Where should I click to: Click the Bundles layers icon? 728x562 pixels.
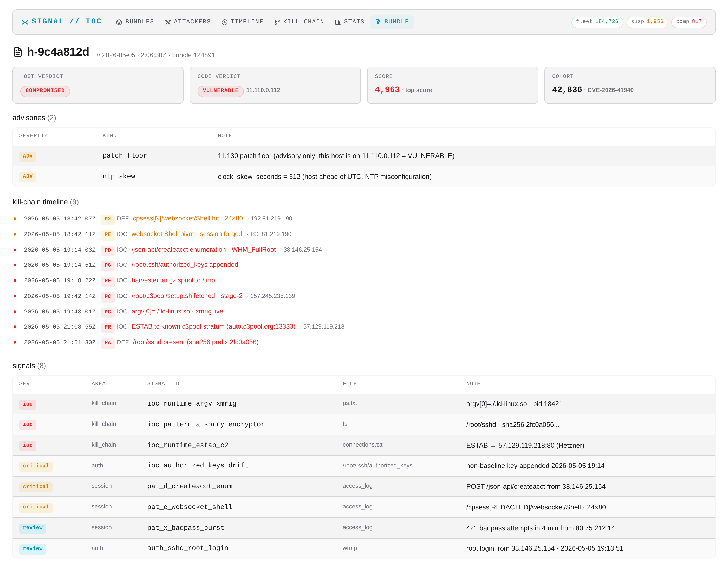tap(119, 22)
